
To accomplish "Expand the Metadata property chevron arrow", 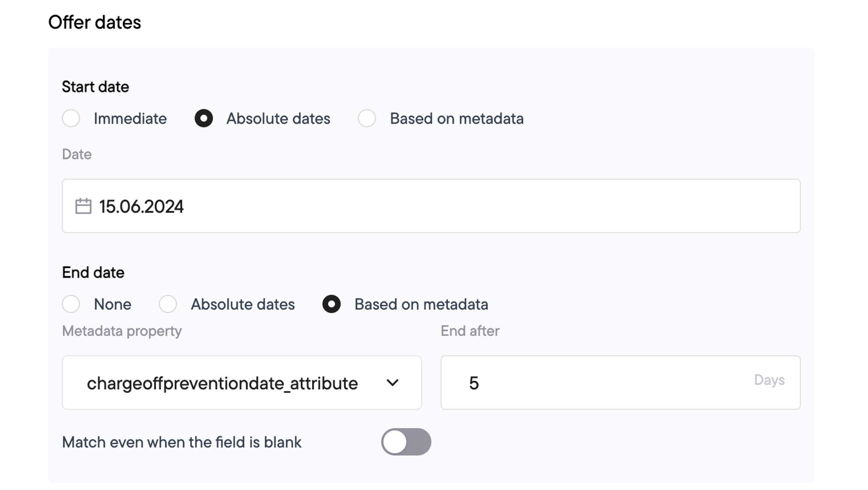I will pos(392,383).
